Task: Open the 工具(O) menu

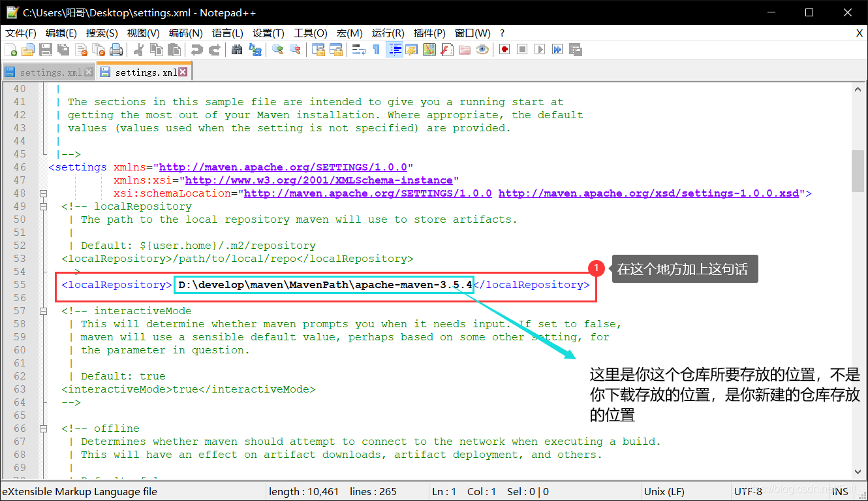Action: pyautogui.click(x=310, y=33)
